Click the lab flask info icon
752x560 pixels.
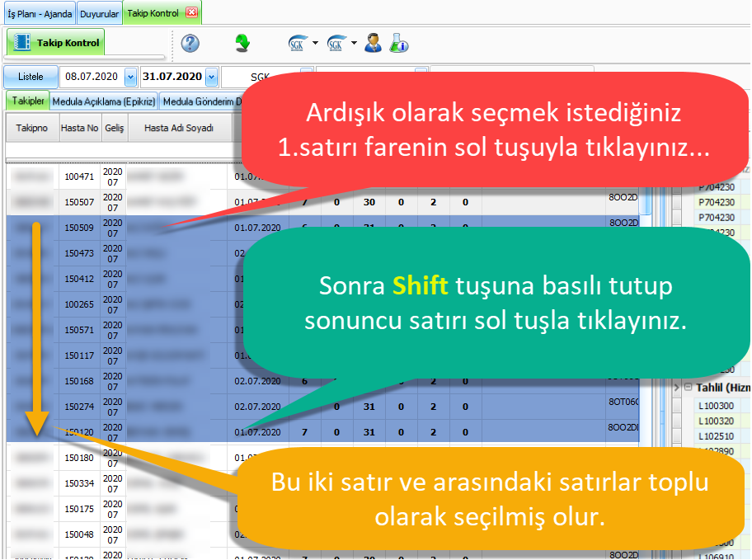[x=398, y=43]
